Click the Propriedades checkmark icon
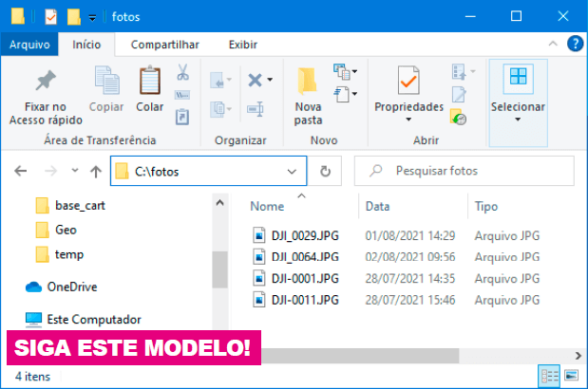The height and width of the screenshot is (389, 588). pos(408,80)
